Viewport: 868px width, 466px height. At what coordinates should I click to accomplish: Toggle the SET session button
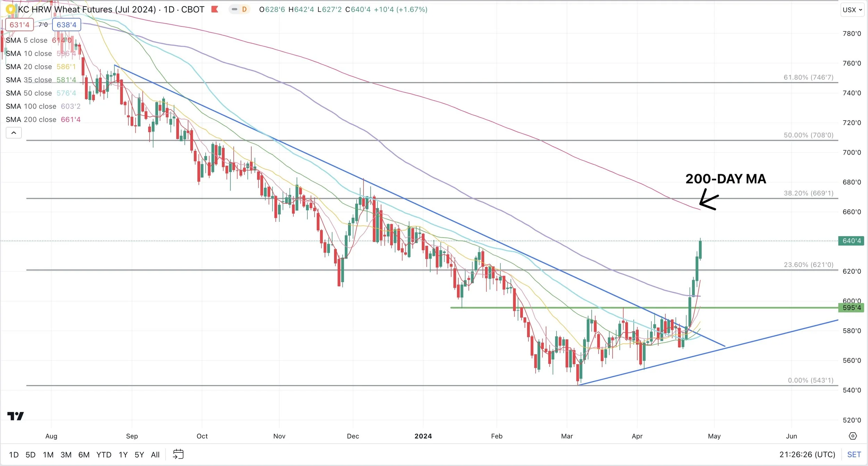coord(854,455)
